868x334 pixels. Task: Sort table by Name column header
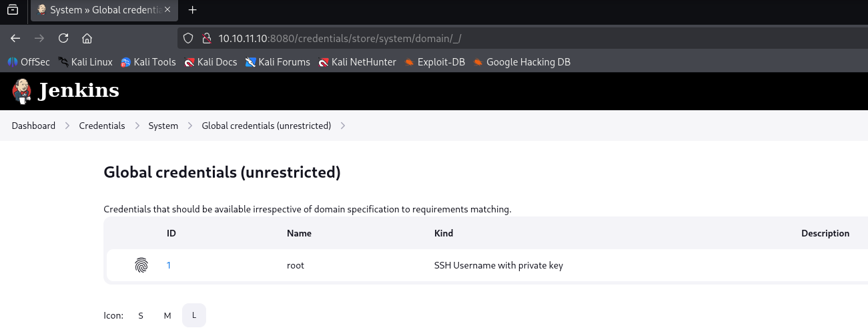(x=299, y=233)
